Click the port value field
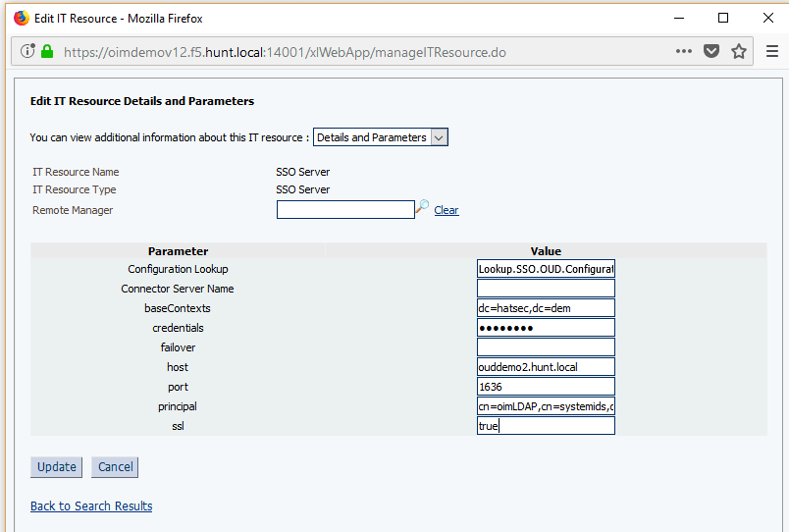789x532 pixels. pyautogui.click(x=546, y=387)
